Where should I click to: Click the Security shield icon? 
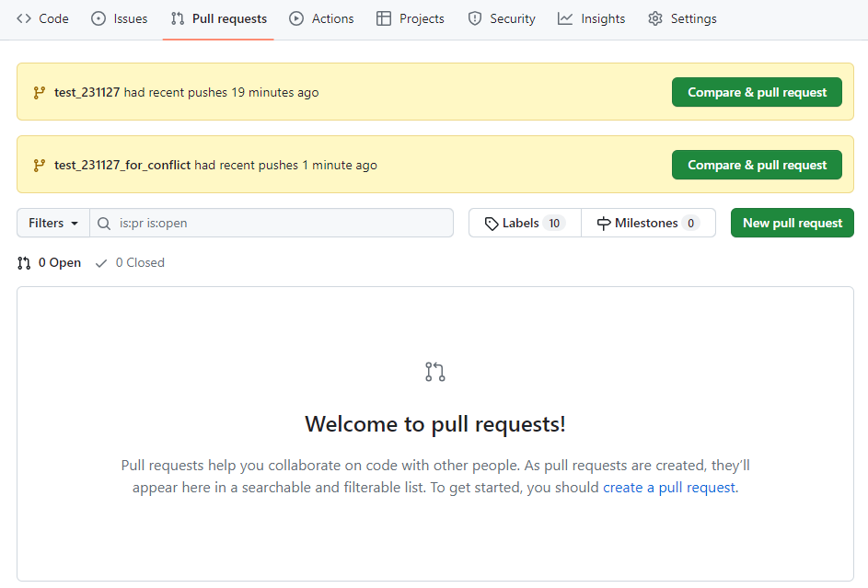pos(475,18)
